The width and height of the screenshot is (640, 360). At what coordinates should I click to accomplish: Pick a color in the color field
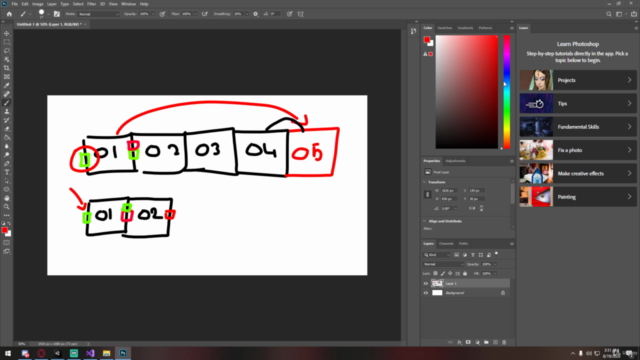(x=467, y=92)
